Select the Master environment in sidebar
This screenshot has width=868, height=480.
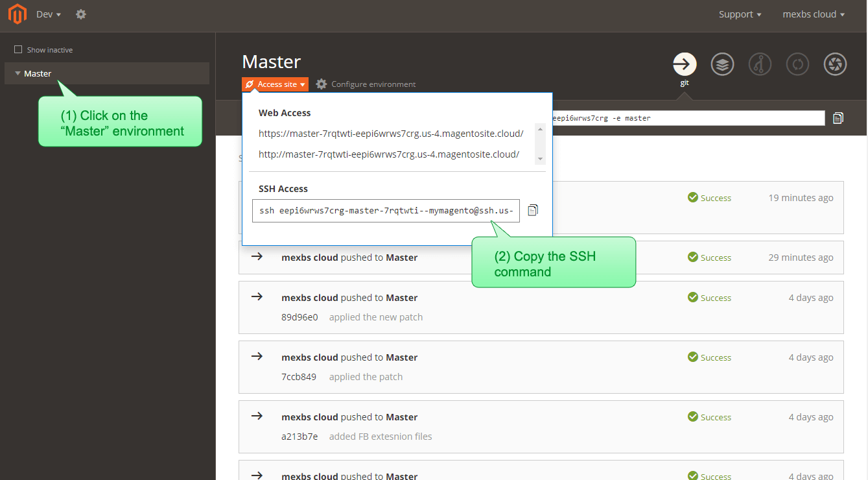click(38, 73)
